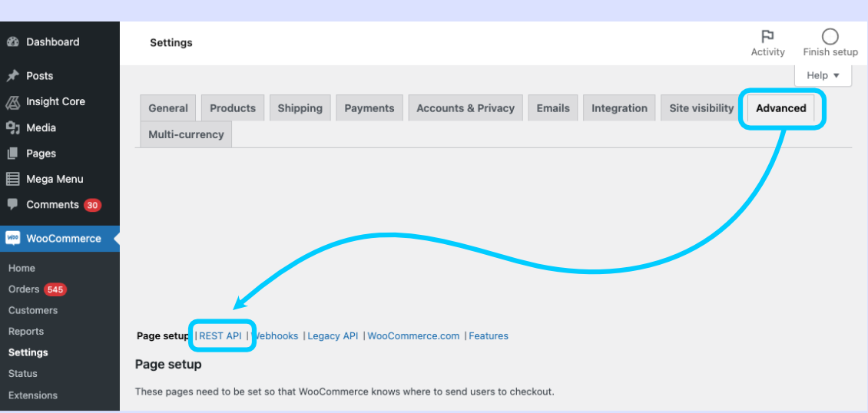Open the Features link

[x=489, y=335]
